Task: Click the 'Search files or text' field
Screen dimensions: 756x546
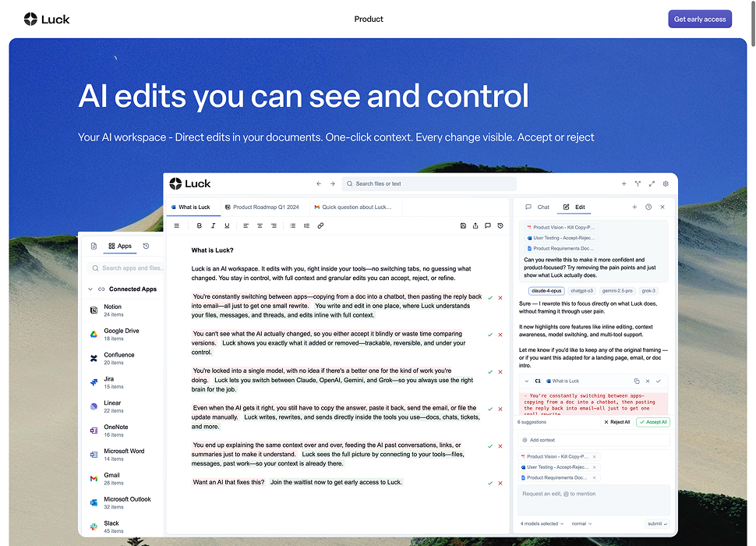Action: click(x=429, y=184)
